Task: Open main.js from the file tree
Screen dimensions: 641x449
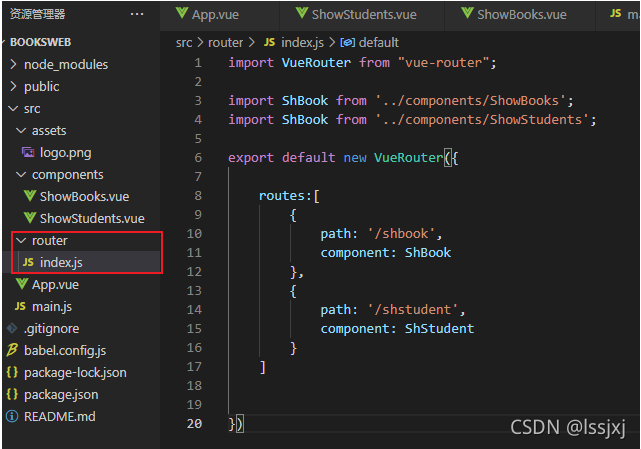Action: pos(52,307)
